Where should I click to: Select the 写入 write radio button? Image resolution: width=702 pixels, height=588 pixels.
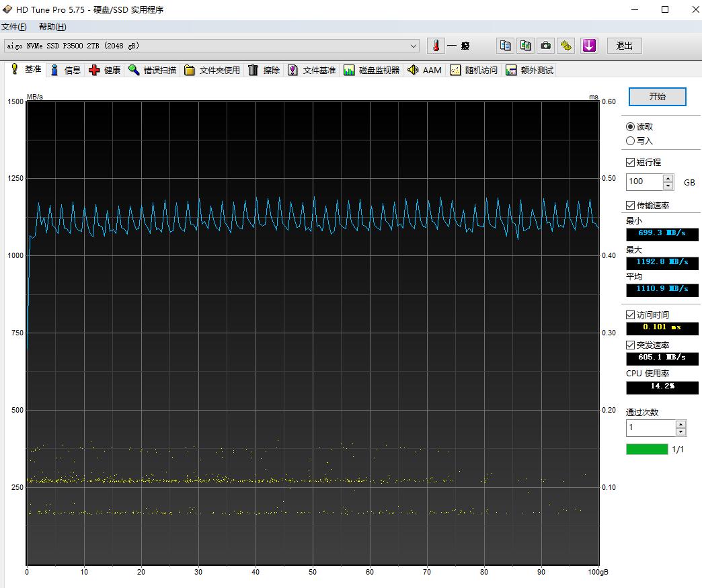630,141
